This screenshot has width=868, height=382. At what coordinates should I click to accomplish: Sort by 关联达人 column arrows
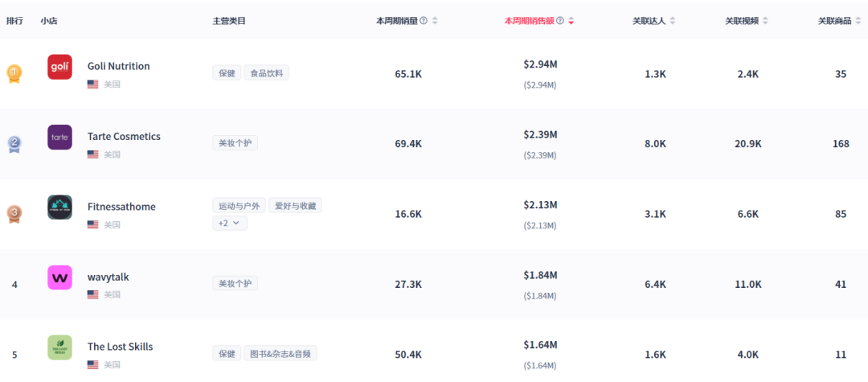pyautogui.click(x=674, y=21)
